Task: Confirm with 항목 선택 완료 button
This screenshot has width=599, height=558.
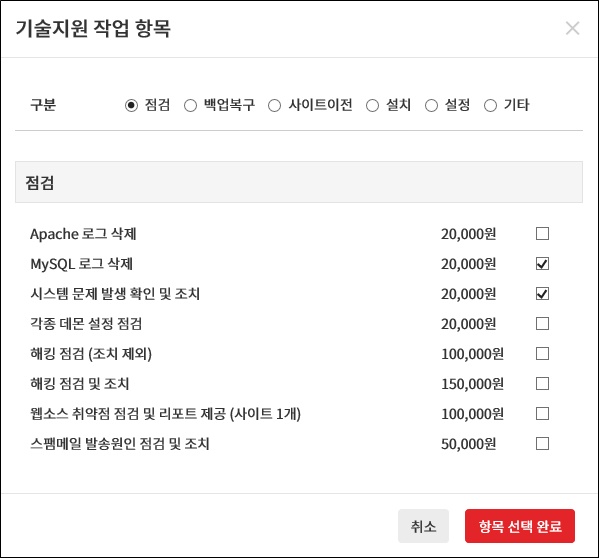Action: pyautogui.click(x=520, y=526)
